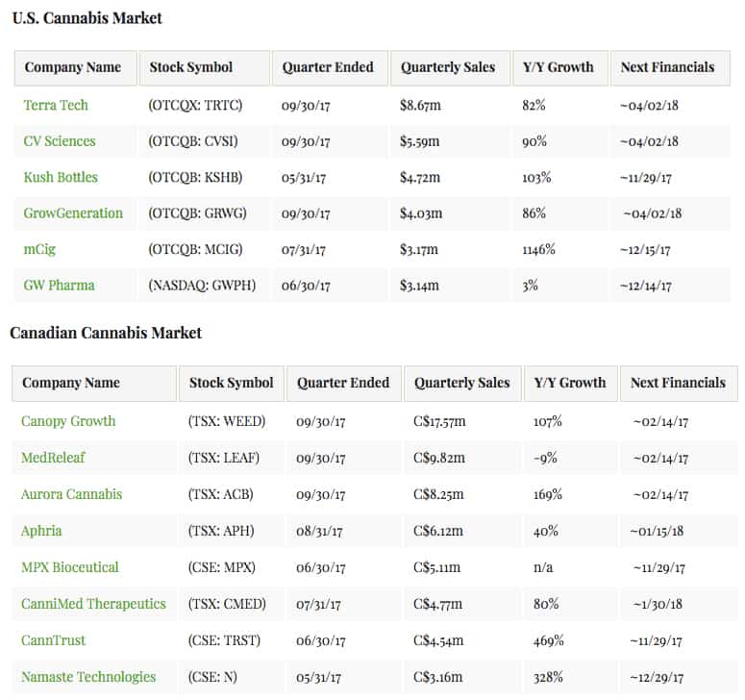
Task: Click the Canadian table Quarter Ended header
Action: pyautogui.click(x=343, y=383)
